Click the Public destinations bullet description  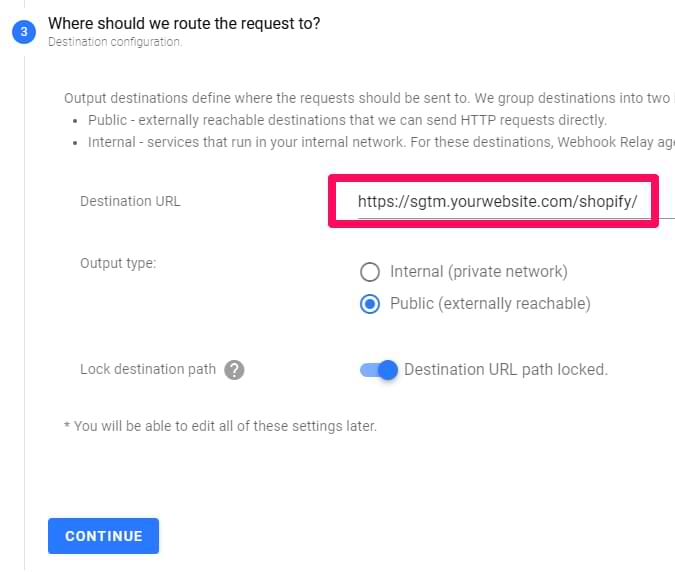click(x=347, y=120)
